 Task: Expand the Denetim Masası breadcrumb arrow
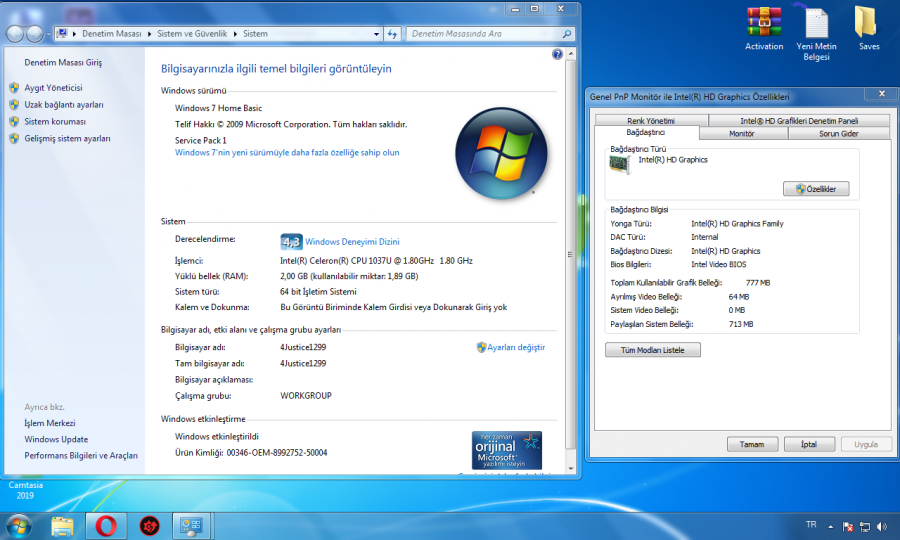click(x=149, y=34)
